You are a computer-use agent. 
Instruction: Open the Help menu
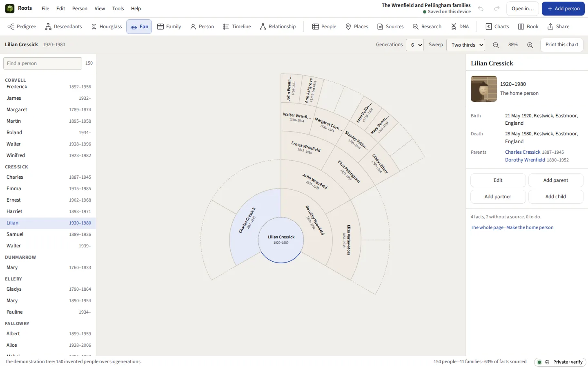[136, 9]
